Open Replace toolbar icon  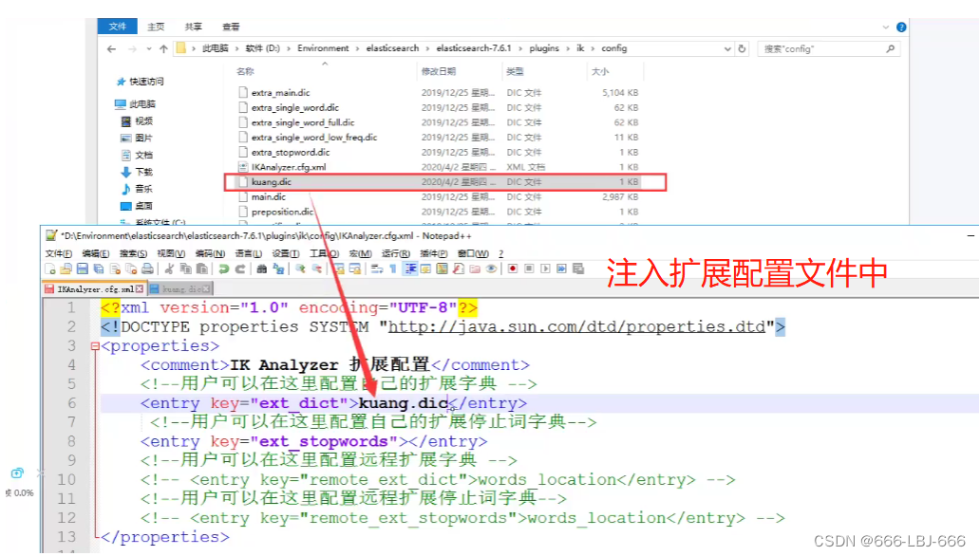point(279,269)
